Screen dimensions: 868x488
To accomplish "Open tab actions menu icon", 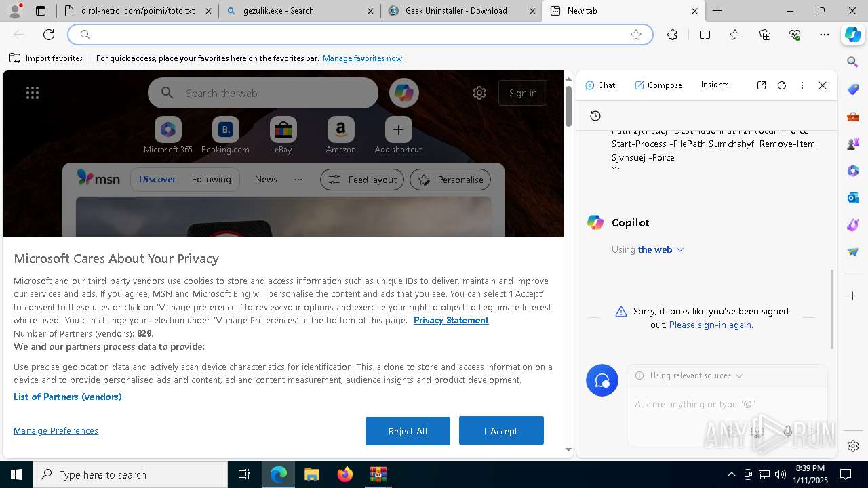I will pyautogui.click(x=41, y=11).
